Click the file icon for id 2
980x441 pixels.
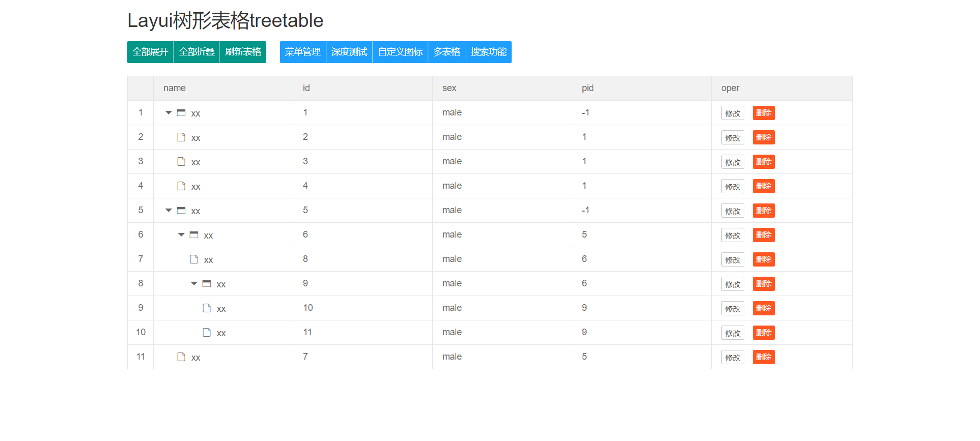click(x=181, y=137)
